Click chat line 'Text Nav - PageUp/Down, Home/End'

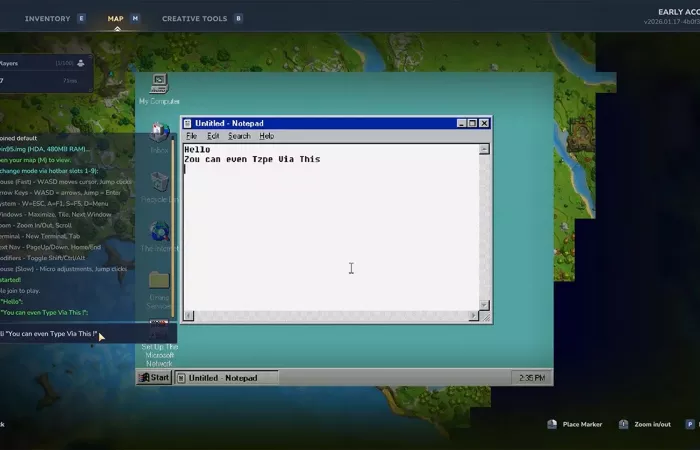(50, 247)
